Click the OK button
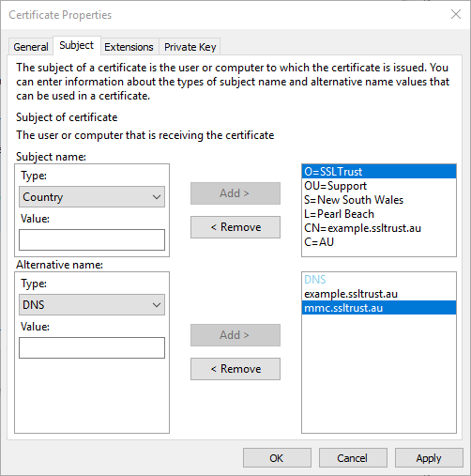This screenshot has width=471, height=476. pos(277,458)
